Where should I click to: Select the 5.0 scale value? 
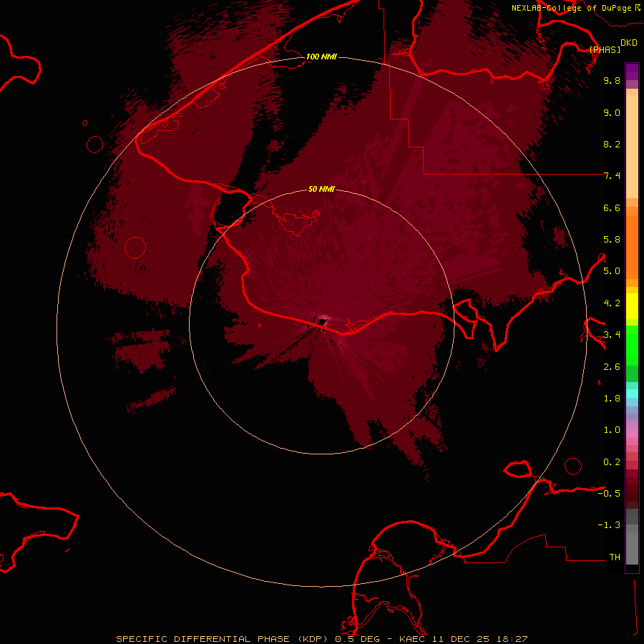coord(612,271)
